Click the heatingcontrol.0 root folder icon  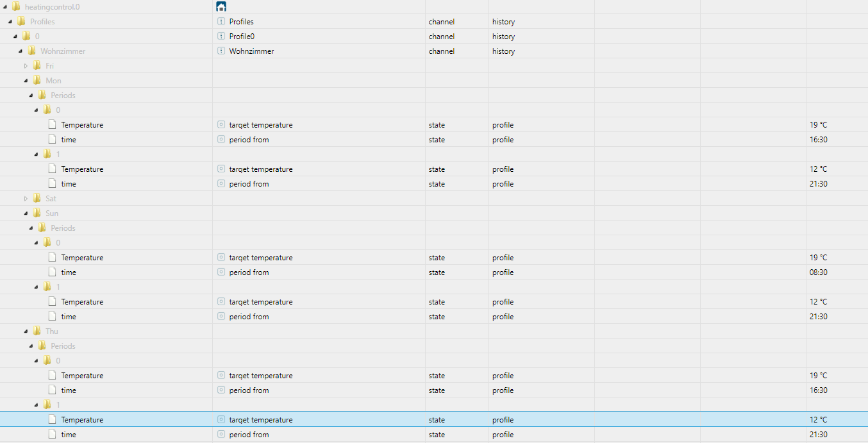pyautogui.click(x=16, y=6)
